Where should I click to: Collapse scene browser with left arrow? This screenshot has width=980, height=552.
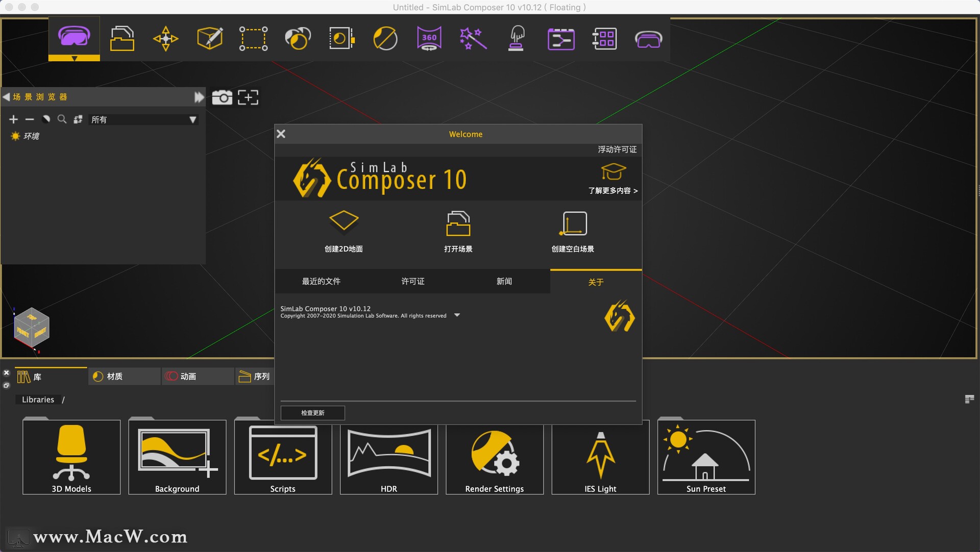point(6,97)
